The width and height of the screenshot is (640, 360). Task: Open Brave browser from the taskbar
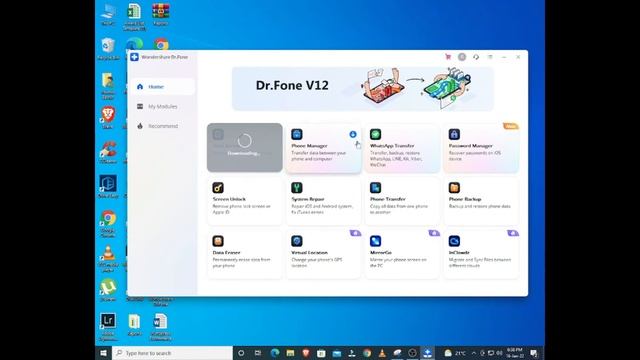coord(306,353)
